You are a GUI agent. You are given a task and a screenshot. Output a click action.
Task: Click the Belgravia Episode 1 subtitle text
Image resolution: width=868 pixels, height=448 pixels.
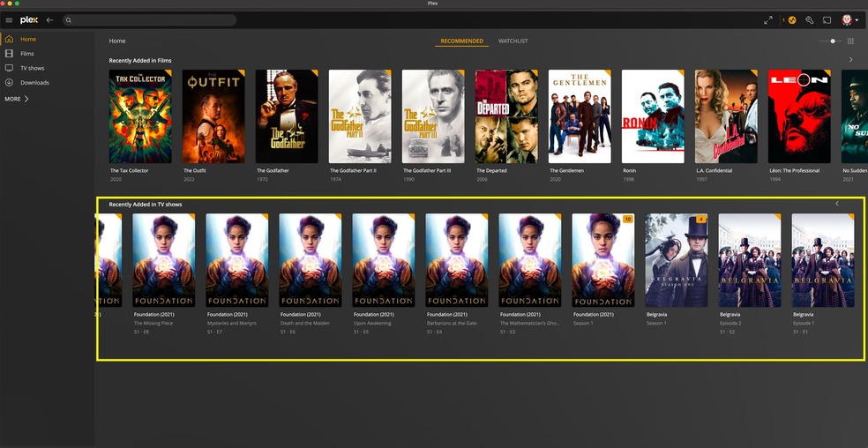click(804, 323)
